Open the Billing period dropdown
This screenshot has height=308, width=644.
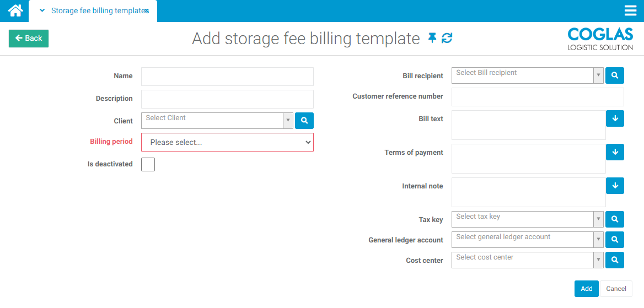[x=227, y=142]
